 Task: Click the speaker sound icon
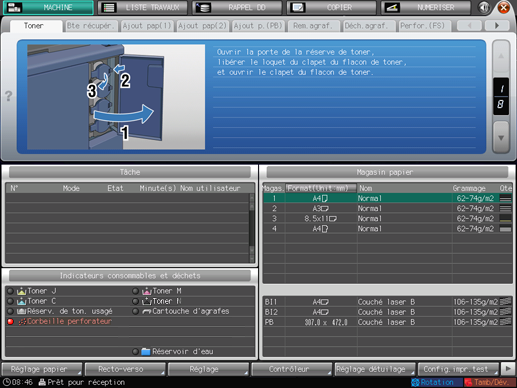coord(484,7)
